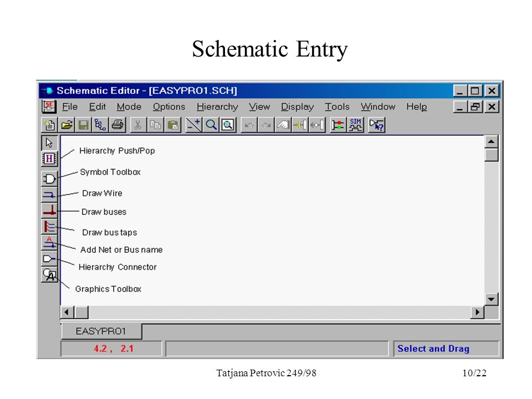Click the Redo arrow icon
This screenshot has width=532, height=399.
click(x=266, y=125)
